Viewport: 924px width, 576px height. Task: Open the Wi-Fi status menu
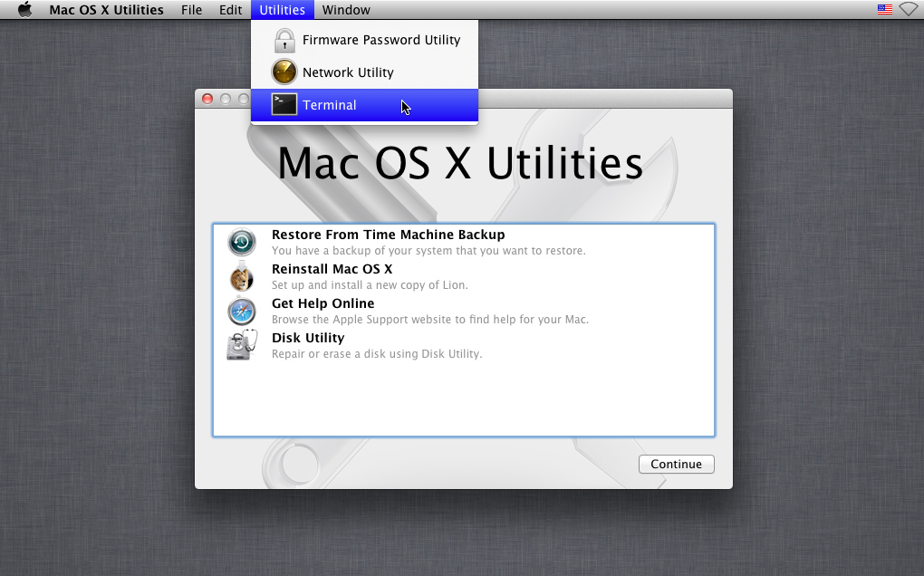click(908, 9)
